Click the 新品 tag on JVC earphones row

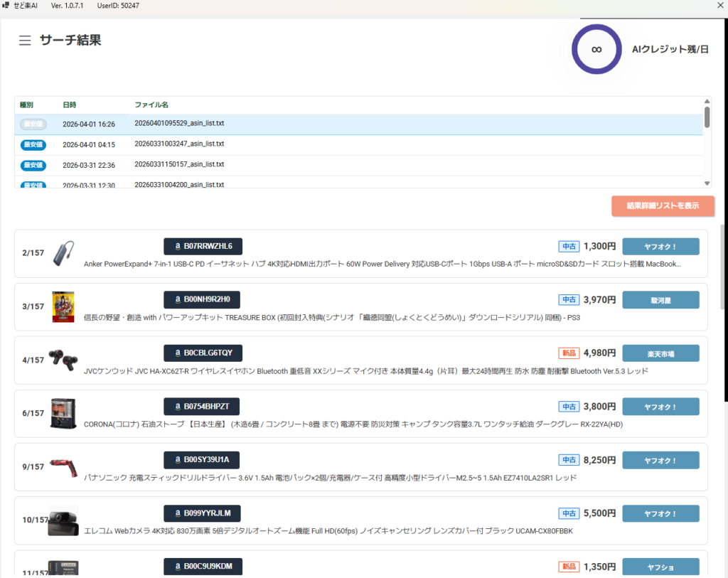tap(569, 353)
